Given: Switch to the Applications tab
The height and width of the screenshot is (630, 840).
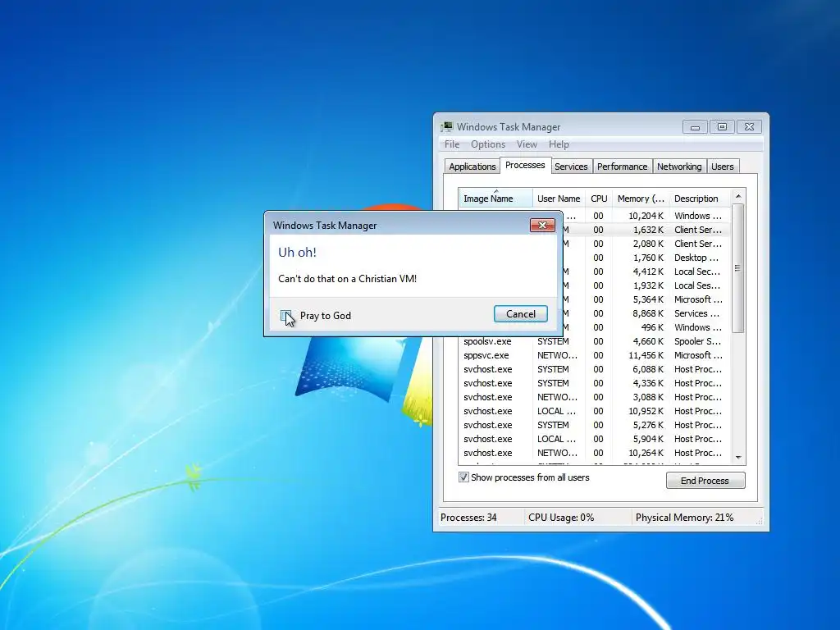Looking at the screenshot, I should tap(472, 167).
